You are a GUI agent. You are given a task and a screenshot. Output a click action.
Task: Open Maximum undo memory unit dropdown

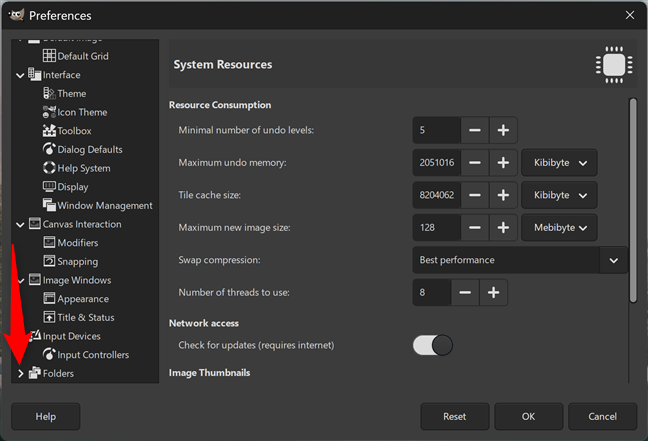[x=559, y=163]
